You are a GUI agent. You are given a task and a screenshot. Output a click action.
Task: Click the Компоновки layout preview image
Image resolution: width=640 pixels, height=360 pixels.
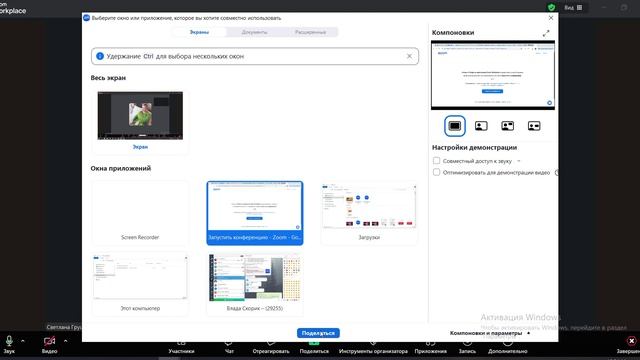click(493, 75)
